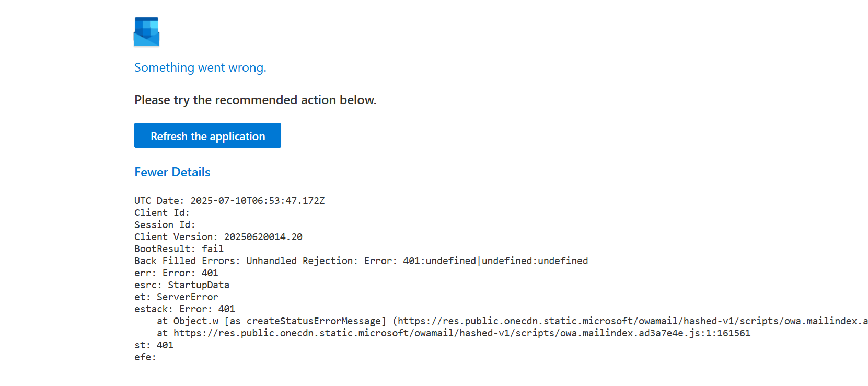Click the Outlook envelope logo icon
The height and width of the screenshot is (386, 868).
pyautogui.click(x=146, y=32)
